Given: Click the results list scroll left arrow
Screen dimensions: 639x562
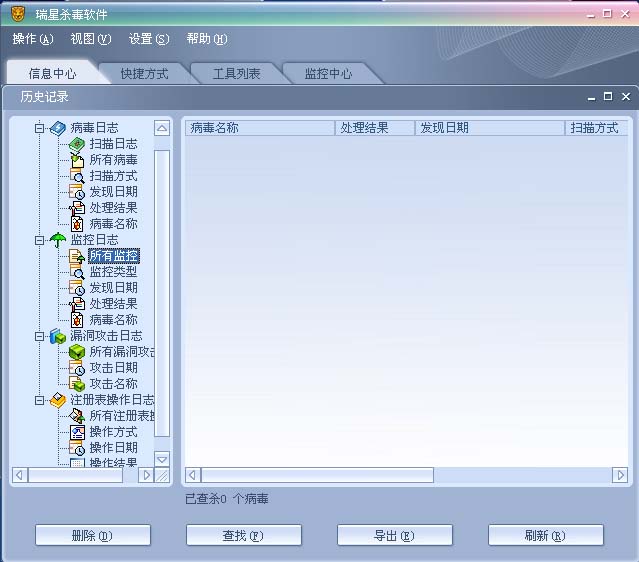Looking at the screenshot, I should coord(193,475).
